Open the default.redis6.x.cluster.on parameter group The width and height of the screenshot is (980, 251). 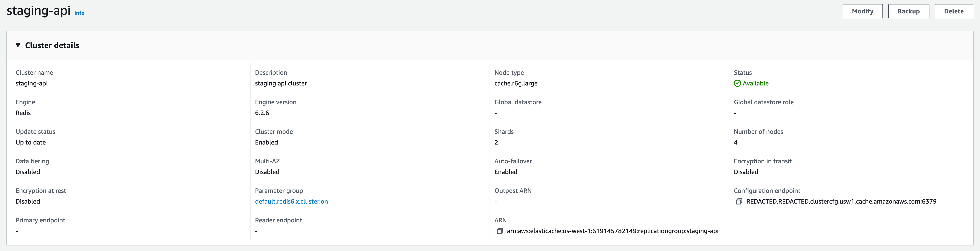291,201
